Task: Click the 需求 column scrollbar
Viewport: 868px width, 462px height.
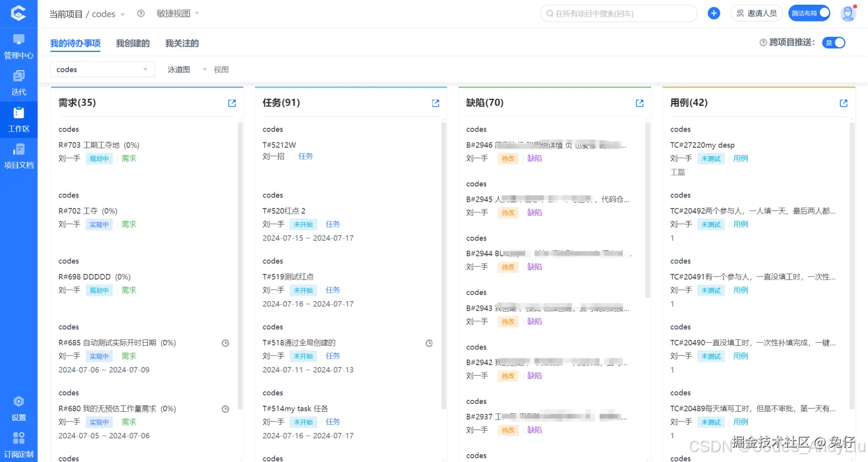Action: [240, 266]
